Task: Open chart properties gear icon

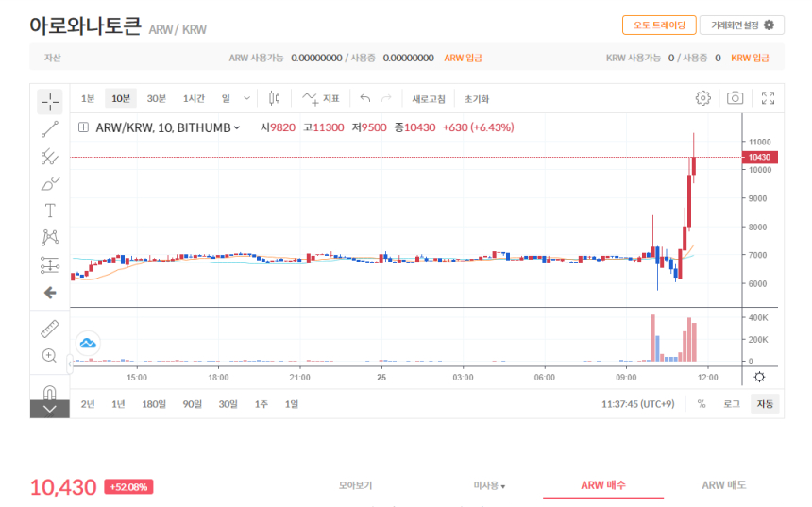Action: (702, 98)
